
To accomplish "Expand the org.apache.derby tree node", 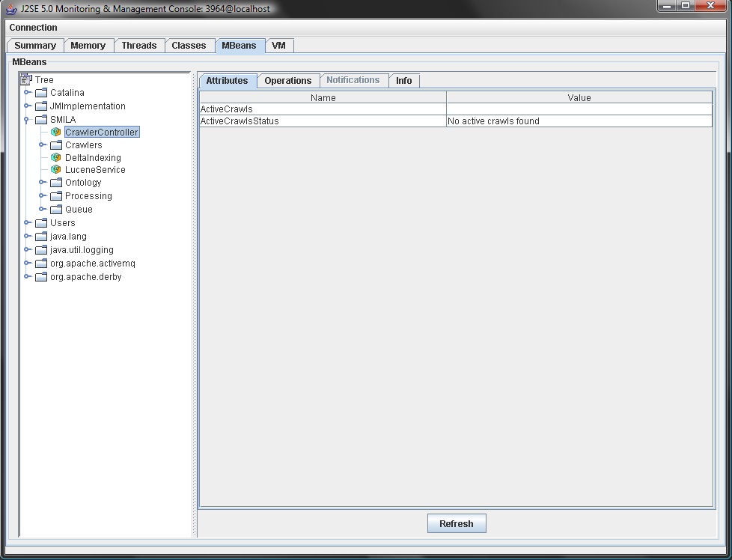I will click(x=27, y=277).
